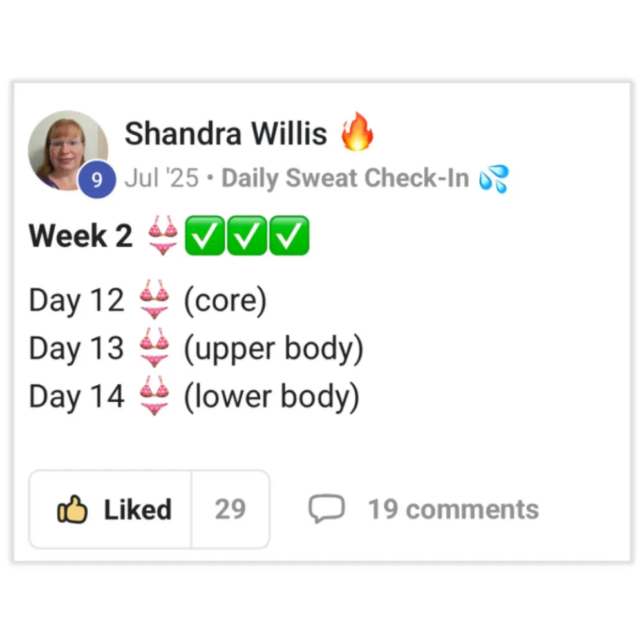Screen dimensions: 644x644
Task: Open the list of 29 likes
Action: pos(231,509)
